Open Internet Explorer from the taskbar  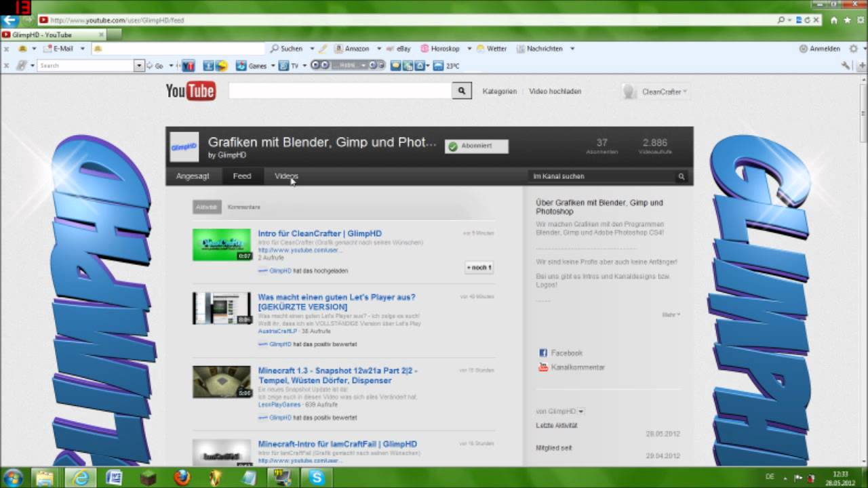(x=81, y=478)
